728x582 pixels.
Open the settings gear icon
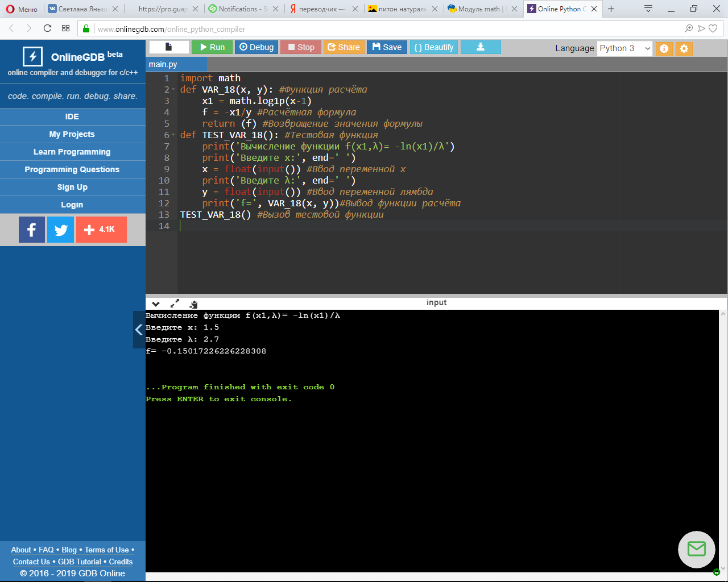684,49
